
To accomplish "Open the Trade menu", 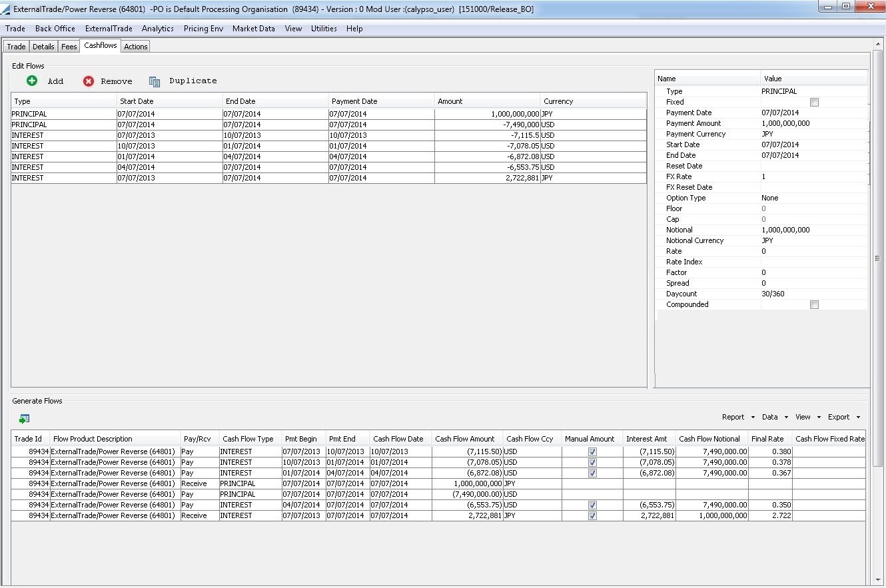I will click(x=15, y=29).
